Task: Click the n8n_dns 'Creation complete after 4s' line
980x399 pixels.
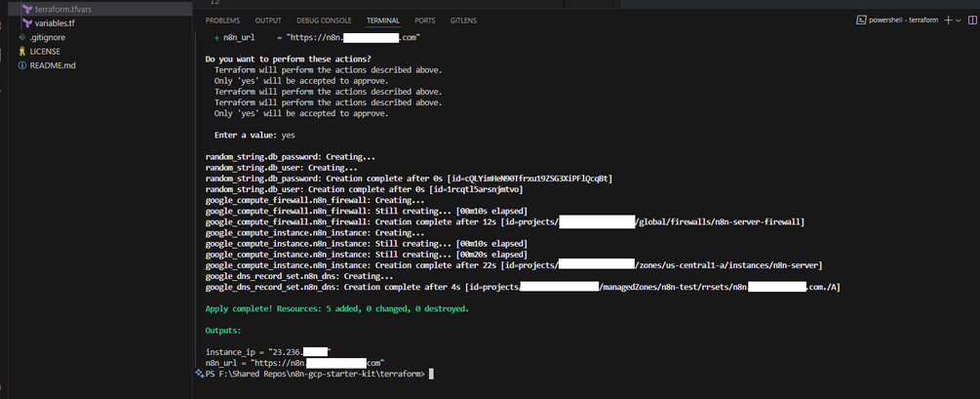Action: pyautogui.click(x=523, y=287)
